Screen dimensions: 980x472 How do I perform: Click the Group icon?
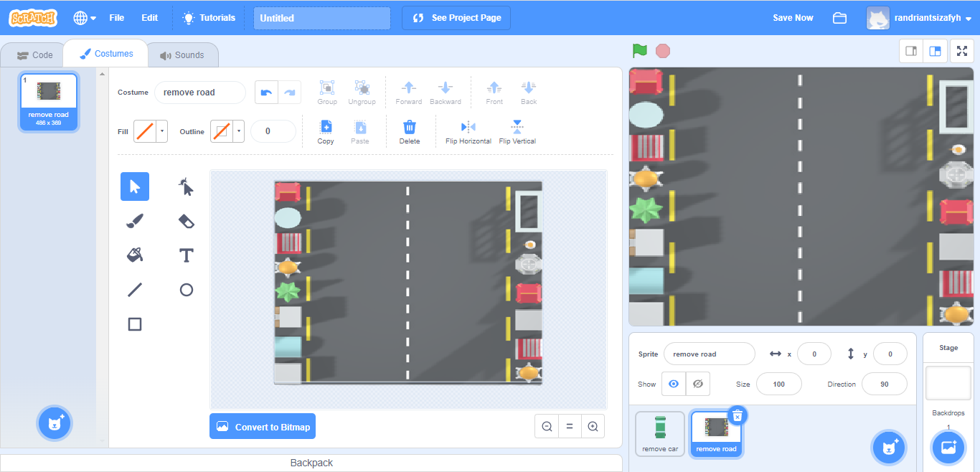coord(327,92)
